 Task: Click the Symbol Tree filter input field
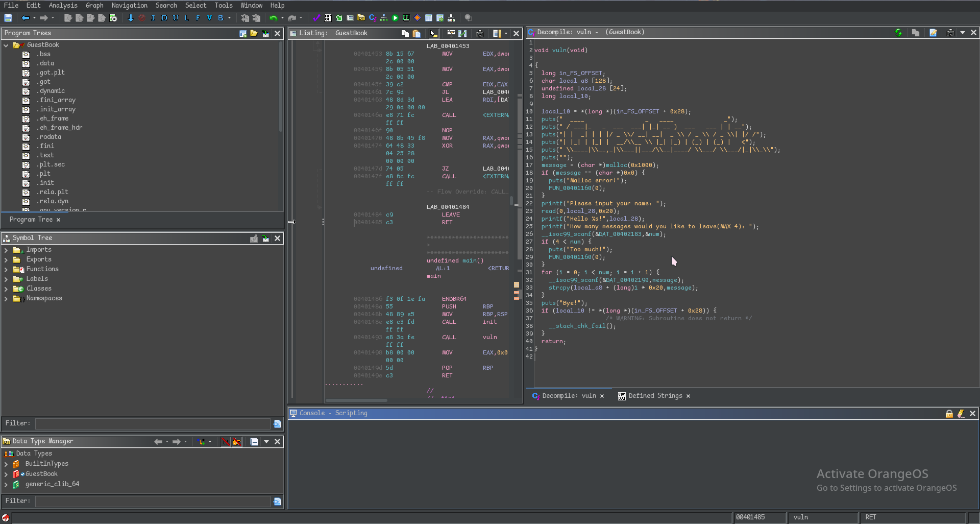click(x=153, y=423)
